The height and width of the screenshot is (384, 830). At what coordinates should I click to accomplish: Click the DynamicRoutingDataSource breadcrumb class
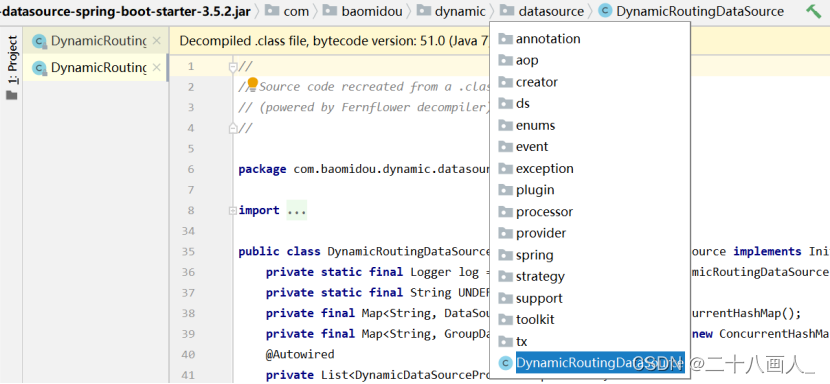(x=692, y=11)
